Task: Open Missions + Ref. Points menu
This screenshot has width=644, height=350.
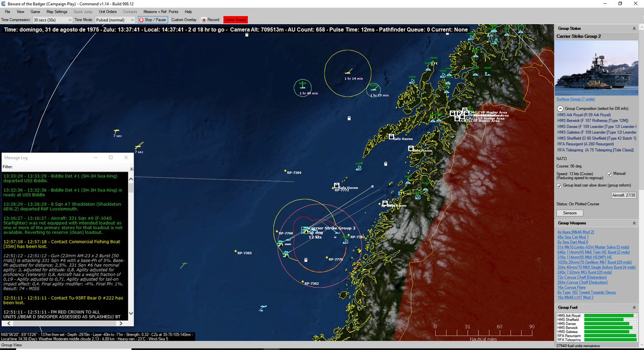Action: click(160, 11)
